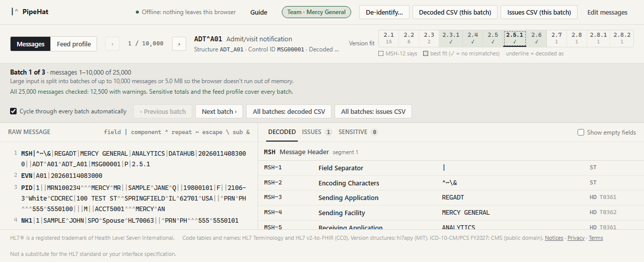Viewport: 644px width, 262px height.
Task: Select HL7 version 2.1
Action: pyautogui.click(x=388, y=38)
